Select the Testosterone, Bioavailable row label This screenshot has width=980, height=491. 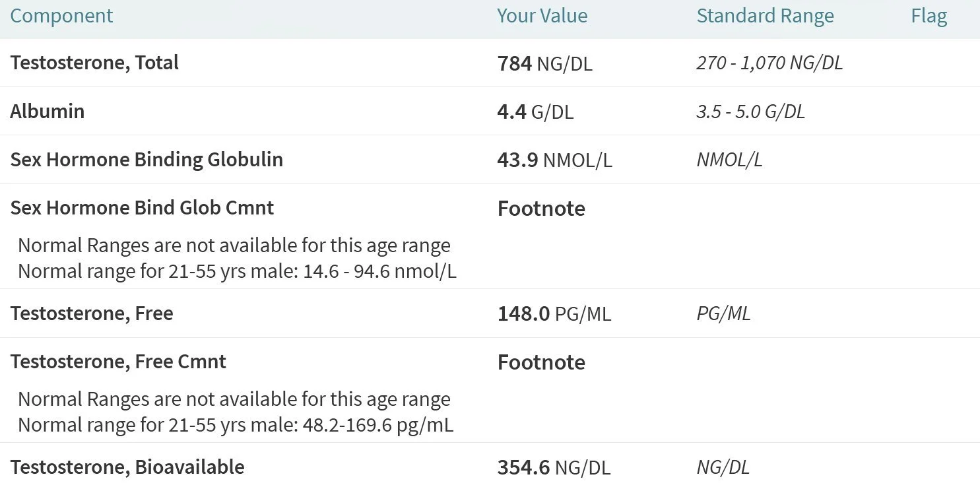[x=127, y=467]
